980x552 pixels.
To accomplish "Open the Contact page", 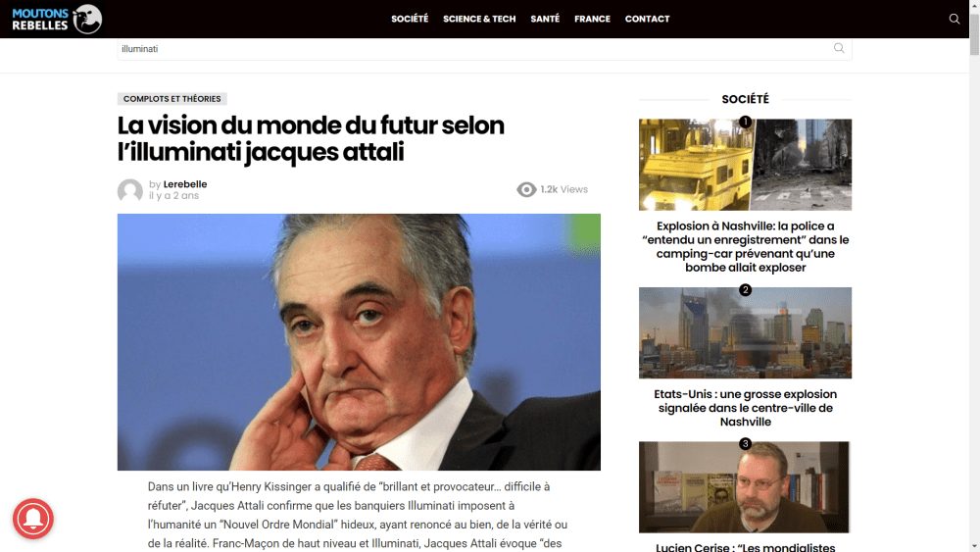I will pyautogui.click(x=647, y=19).
